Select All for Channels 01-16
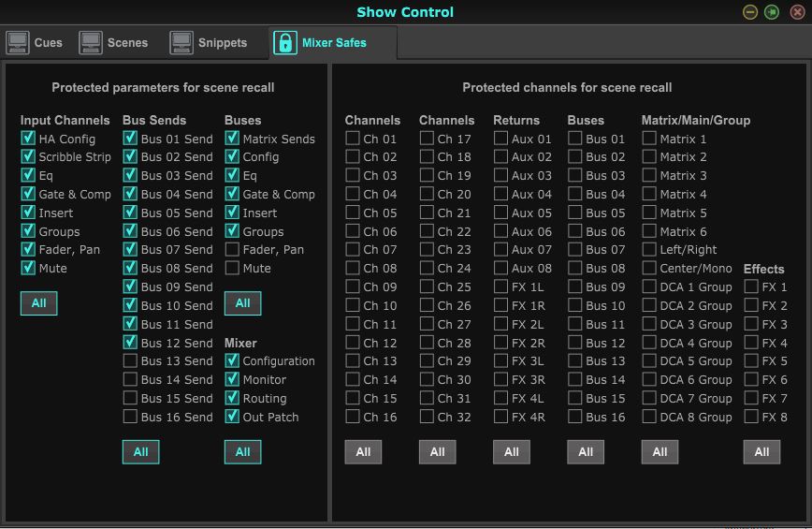Viewport: 812px width, 529px height. tap(363, 452)
